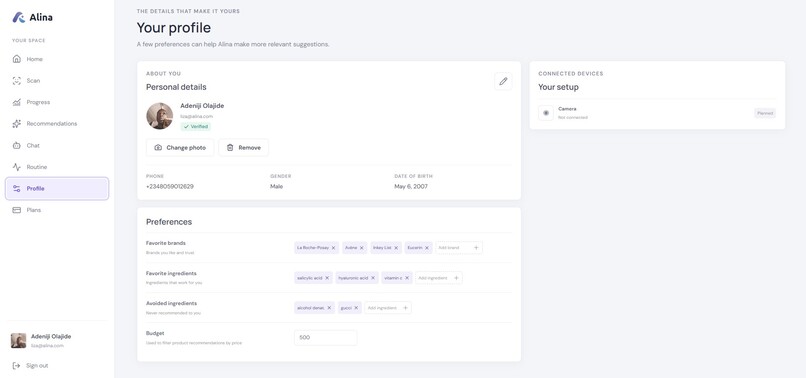Click plus icon in the Avoided ingredients row
Image resolution: width=806 pixels, height=378 pixels.
pos(405,308)
